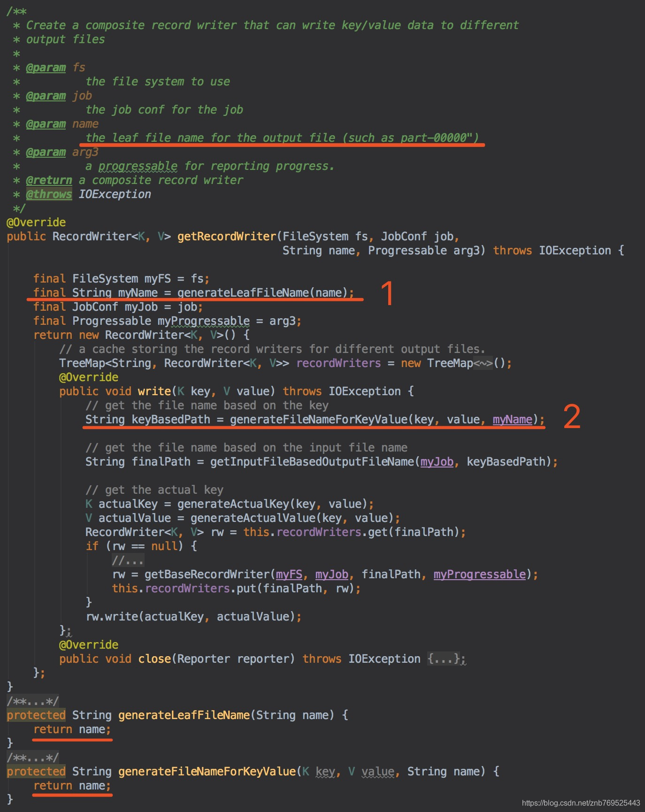Click myFS in 'final FileSystem myFS = fs'
The height and width of the screenshot is (812, 645).
tap(157, 279)
